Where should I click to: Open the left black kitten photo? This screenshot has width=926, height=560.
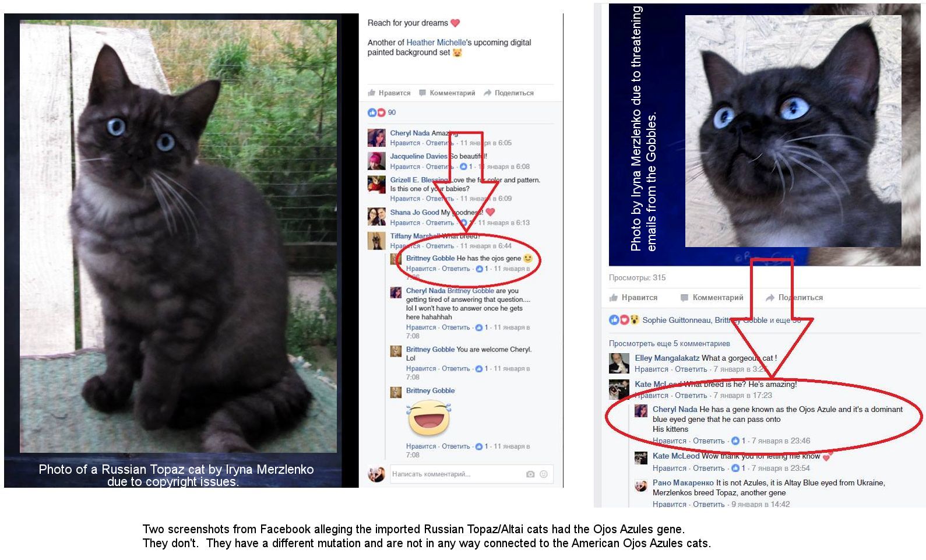tap(178, 236)
